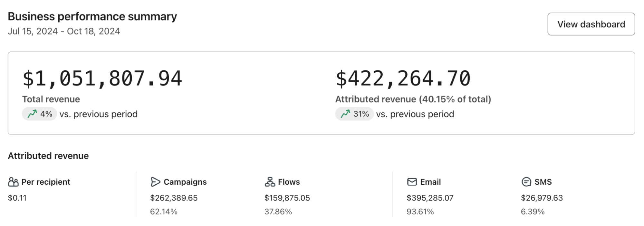Screen dimensions: 644x226
Task: Click the 62.14% campaigns percentage
Action: [164, 212]
